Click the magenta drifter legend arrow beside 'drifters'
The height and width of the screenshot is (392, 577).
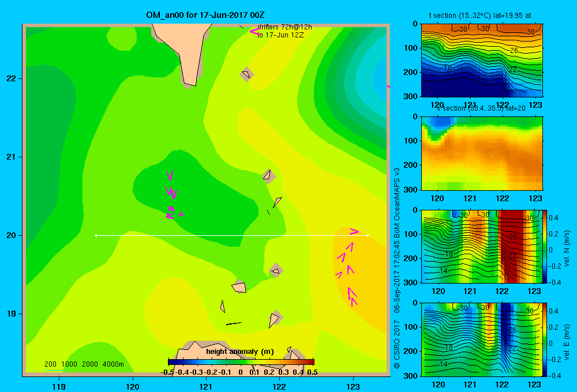click(x=254, y=32)
